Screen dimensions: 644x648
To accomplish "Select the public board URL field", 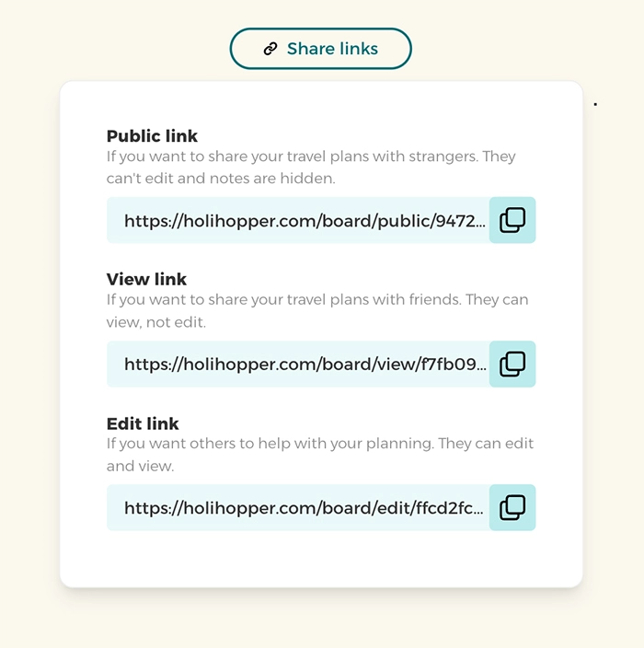I will click(x=304, y=221).
